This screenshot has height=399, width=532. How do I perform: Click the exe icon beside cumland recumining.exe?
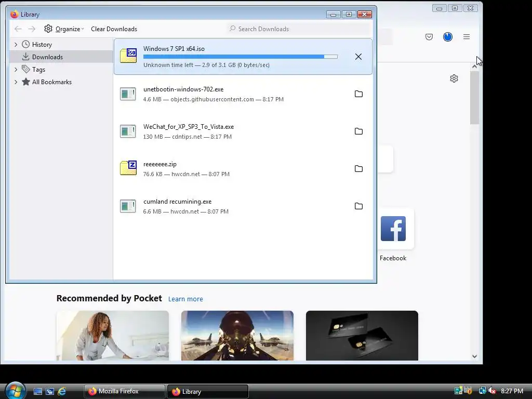click(x=128, y=206)
